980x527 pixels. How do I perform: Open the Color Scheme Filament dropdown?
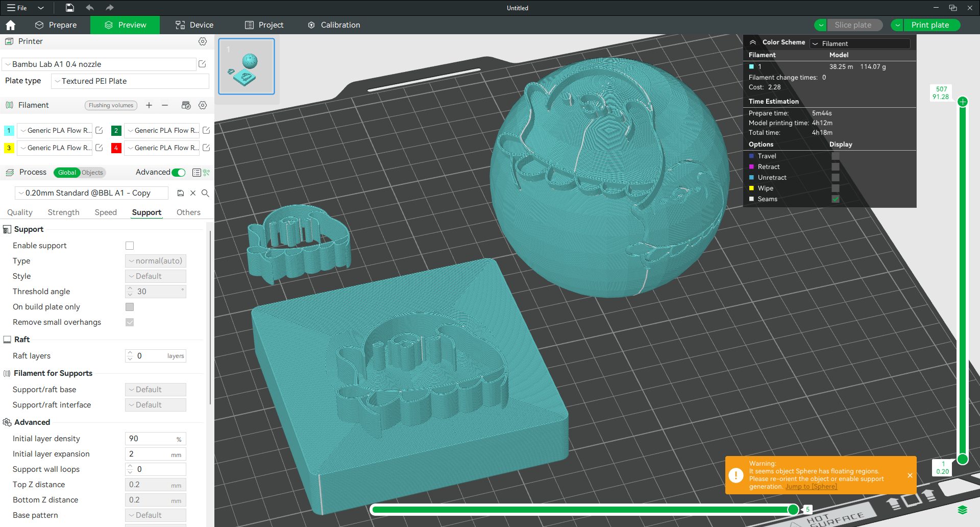point(860,44)
